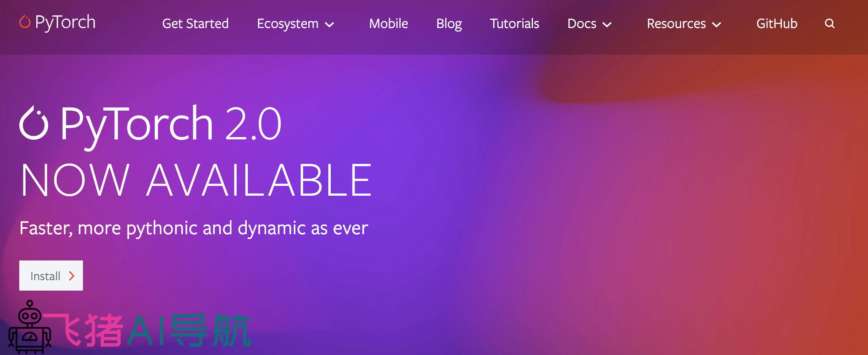
Task: Click the large flame logo beside PyTorch 2.0
Action: 34,123
